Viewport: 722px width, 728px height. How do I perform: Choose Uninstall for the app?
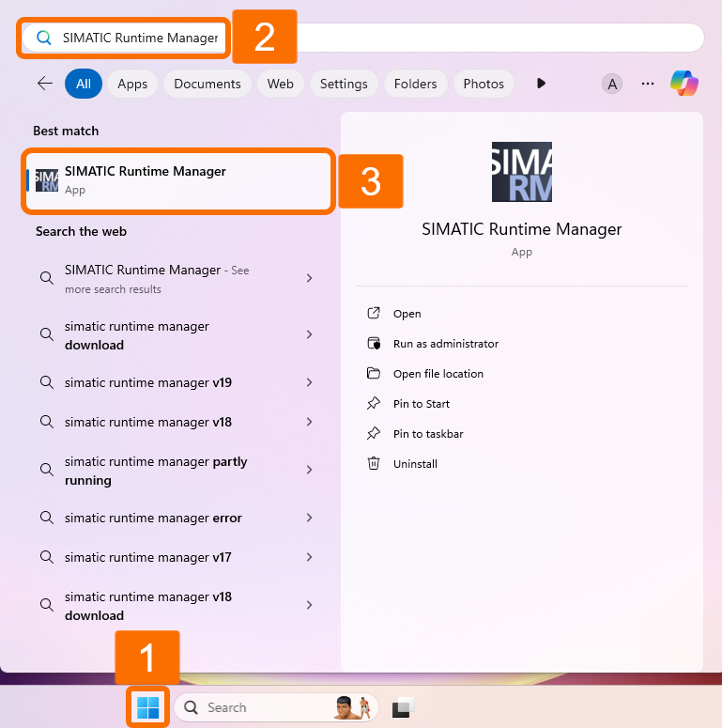point(415,464)
